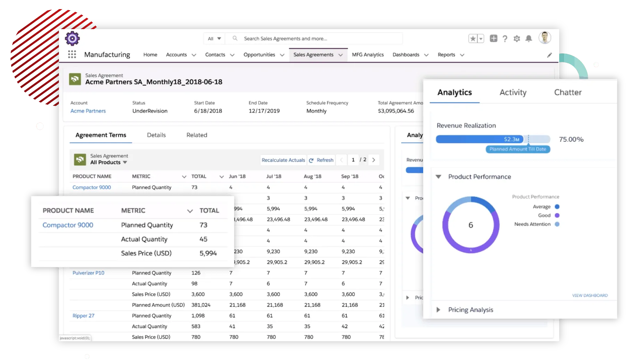Click the Good legend color dot

(x=557, y=216)
